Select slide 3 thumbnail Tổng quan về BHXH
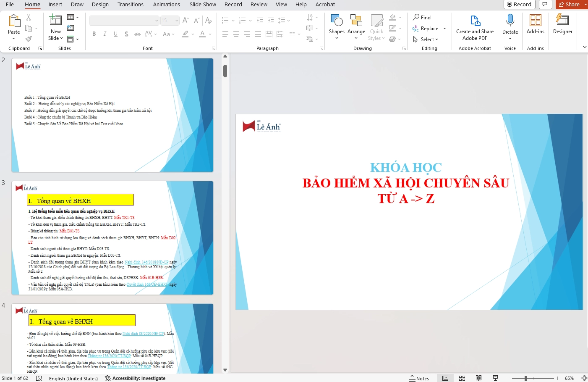The image size is (588, 382). 112,238
